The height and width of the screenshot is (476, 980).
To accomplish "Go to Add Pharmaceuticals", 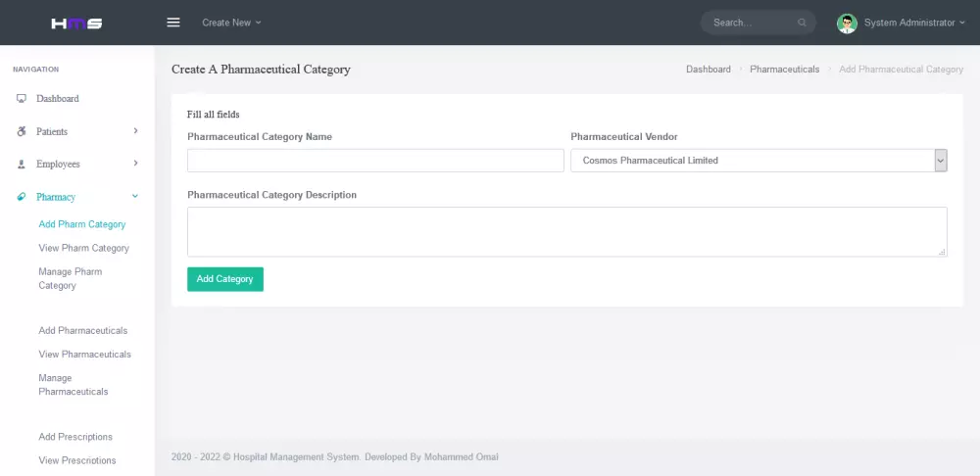I will [83, 330].
